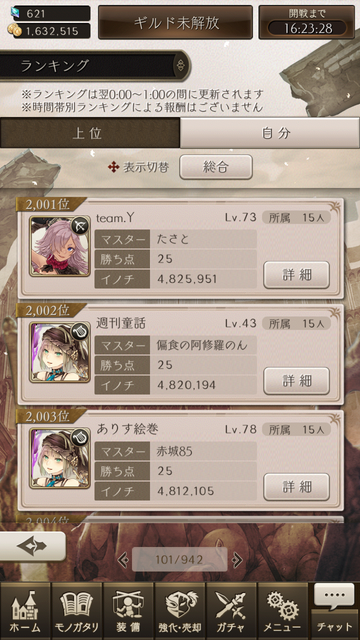Image resolution: width=360 pixels, height=640 pixels.
Task: Open the ホーム castle icon
Action: pos(25,611)
